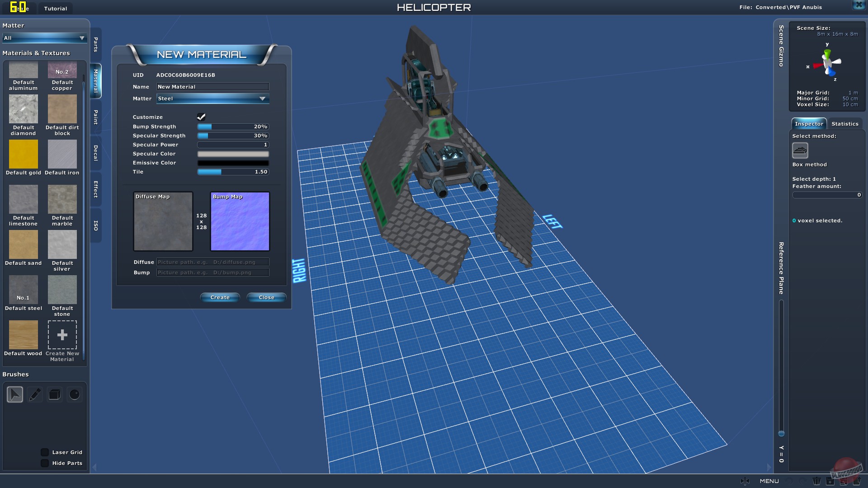Click the Specular Color swatch
Image resolution: width=868 pixels, height=488 pixels.
[x=233, y=154]
